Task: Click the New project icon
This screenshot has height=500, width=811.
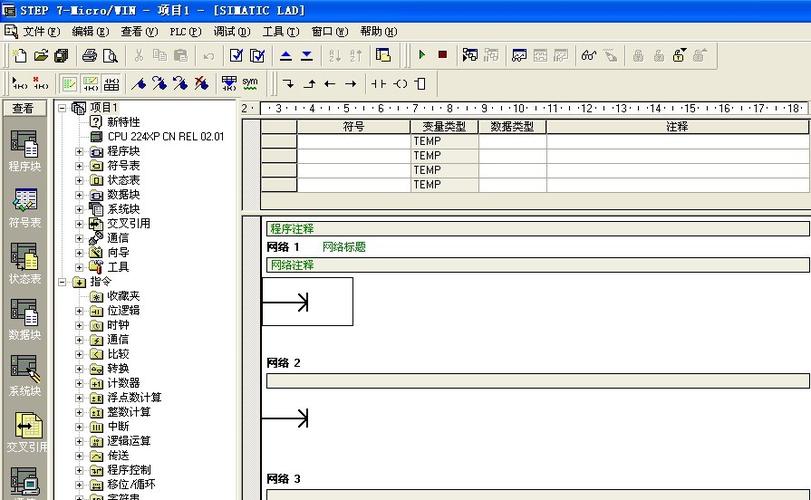Action: pos(20,55)
